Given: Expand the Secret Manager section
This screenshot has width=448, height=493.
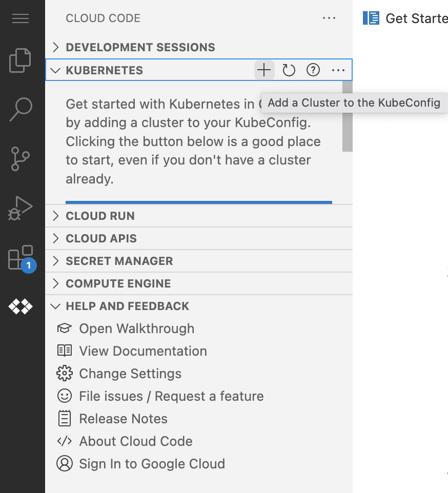Looking at the screenshot, I should (119, 261).
